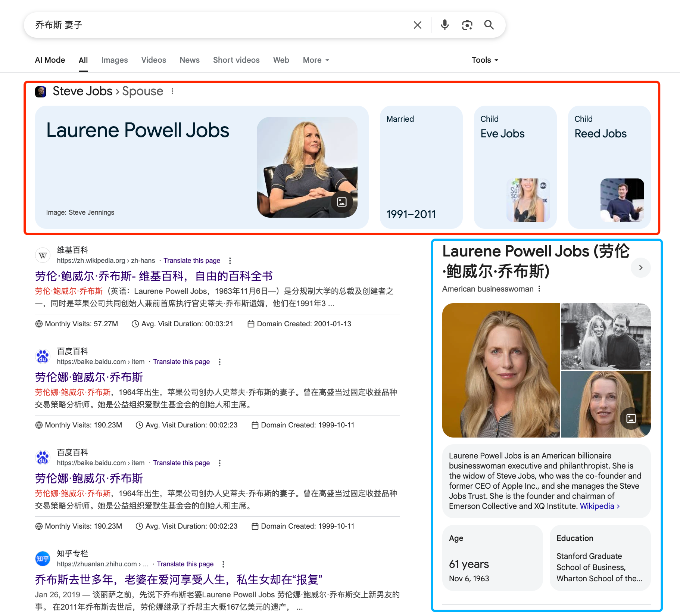Image resolution: width=680 pixels, height=616 pixels.
Task: Click the clock icon beside Avg. Visit Duration 00:03:21
Action: point(135,324)
